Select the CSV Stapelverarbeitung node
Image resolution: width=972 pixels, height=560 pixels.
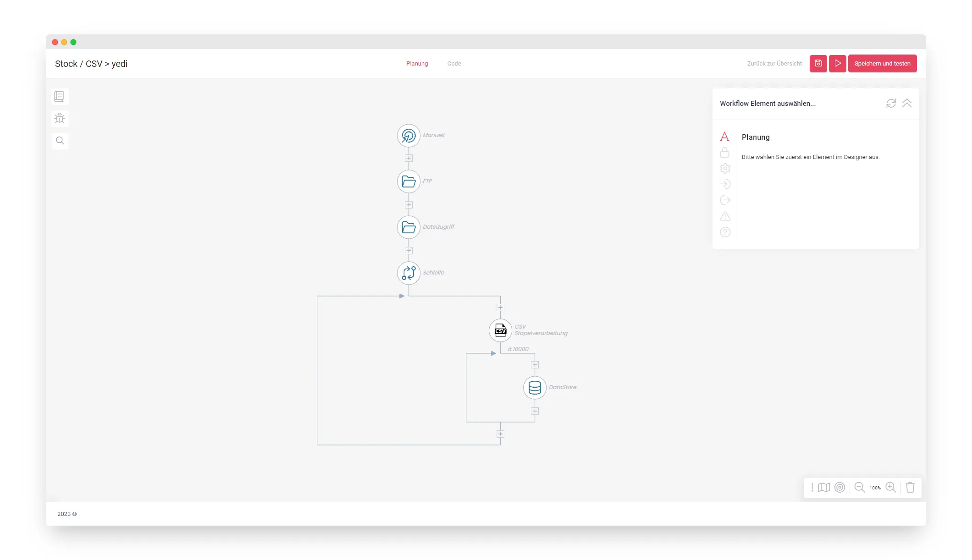pos(500,330)
